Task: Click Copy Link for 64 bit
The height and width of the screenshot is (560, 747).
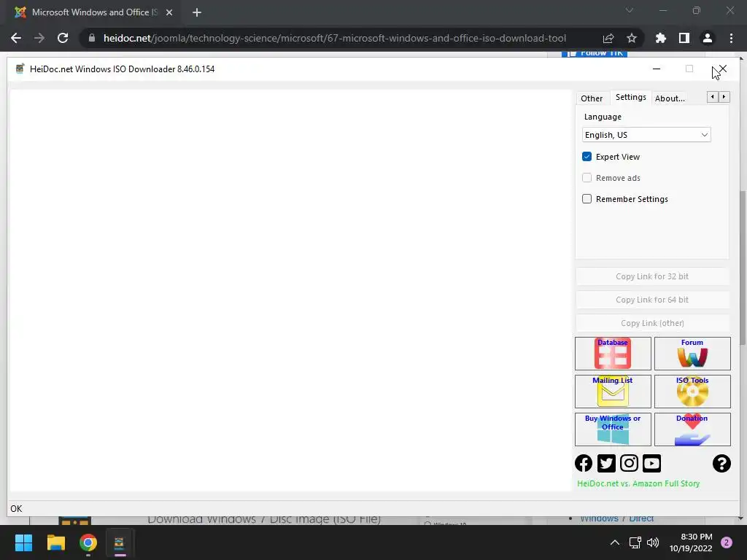Action: 652,300
